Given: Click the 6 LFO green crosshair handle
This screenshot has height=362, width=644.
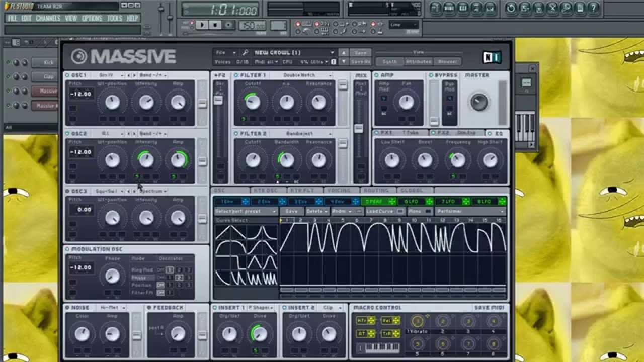Looking at the screenshot, I should coord(429,202).
